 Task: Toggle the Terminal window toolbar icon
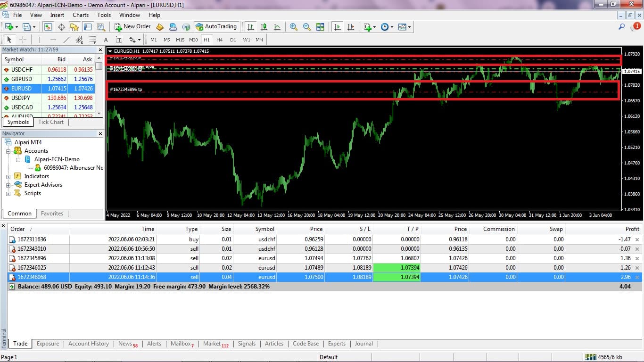coord(88,27)
